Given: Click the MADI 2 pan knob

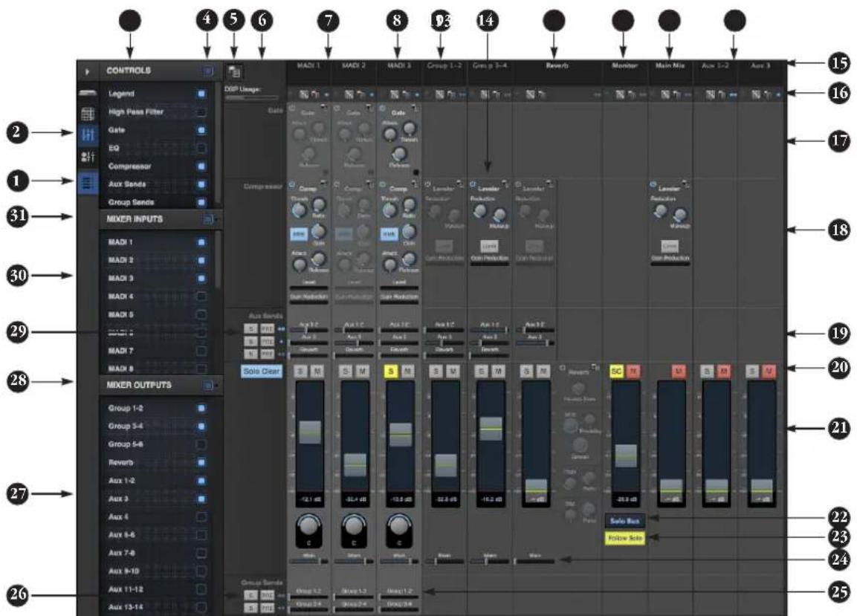Looking at the screenshot, I should tap(354, 526).
